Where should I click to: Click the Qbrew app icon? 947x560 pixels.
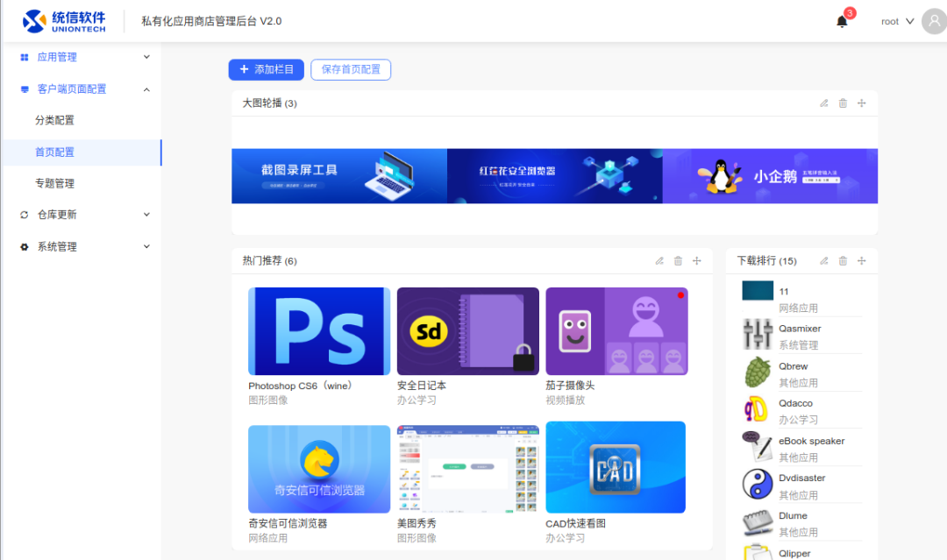pyautogui.click(x=758, y=372)
